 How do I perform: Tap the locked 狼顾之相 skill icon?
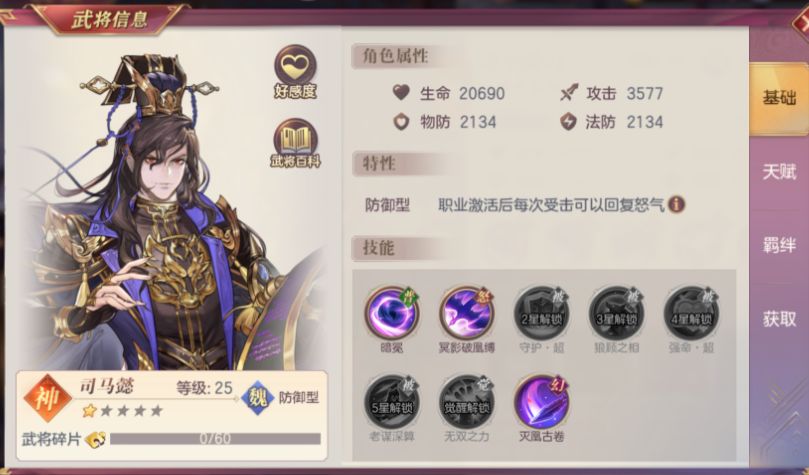click(x=616, y=313)
